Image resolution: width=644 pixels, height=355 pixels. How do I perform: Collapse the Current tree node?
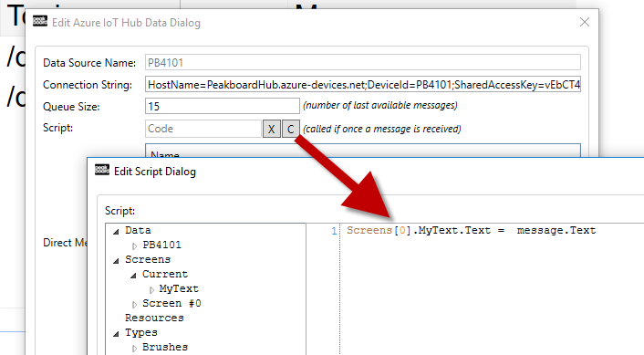coord(133,276)
